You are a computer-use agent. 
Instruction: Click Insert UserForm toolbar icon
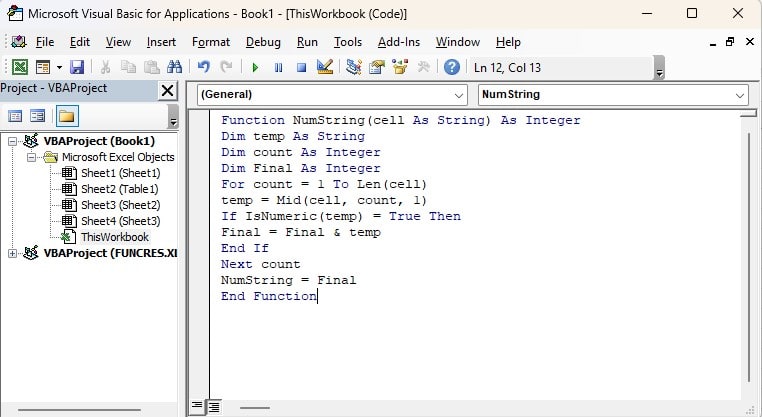click(43, 67)
